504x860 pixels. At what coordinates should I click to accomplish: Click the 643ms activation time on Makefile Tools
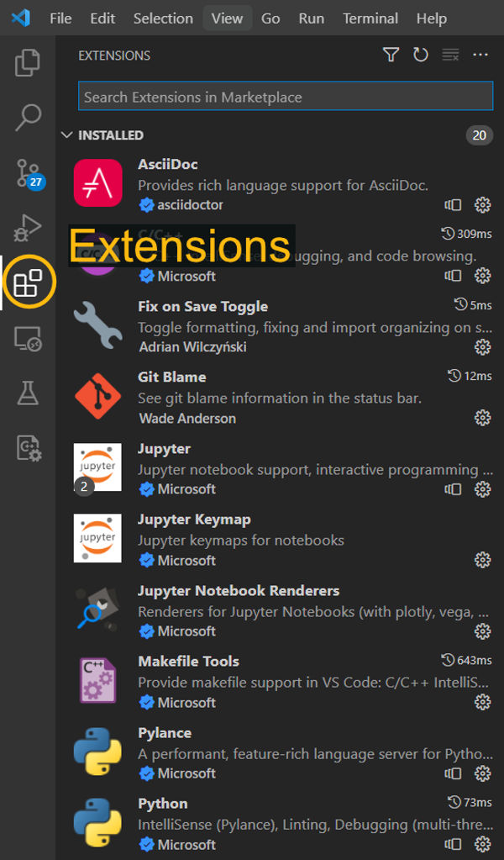click(x=467, y=660)
